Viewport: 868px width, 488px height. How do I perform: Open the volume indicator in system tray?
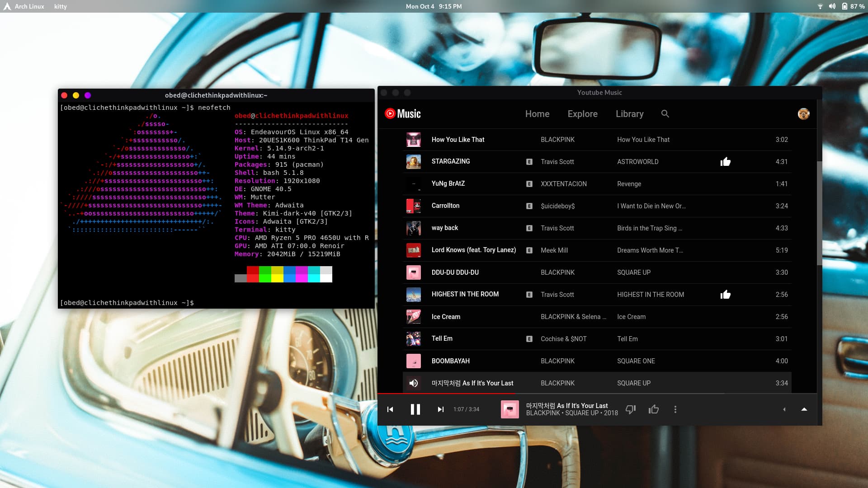832,6
